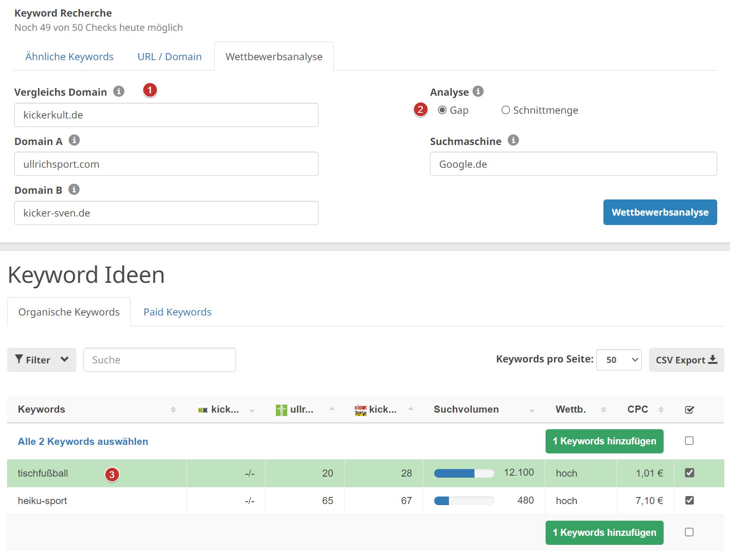The width and height of the screenshot is (730, 560).
Task: Open the Paid Keywords tab
Action: 177,312
